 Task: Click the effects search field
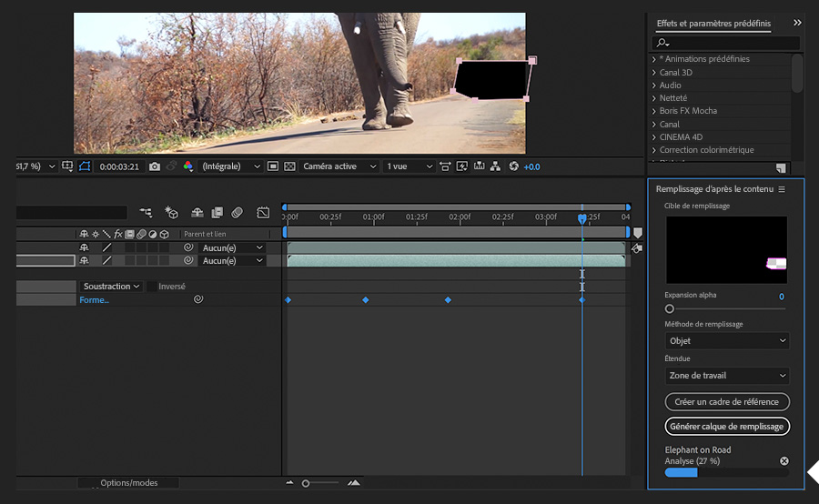pyautogui.click(x=725, y=43)
